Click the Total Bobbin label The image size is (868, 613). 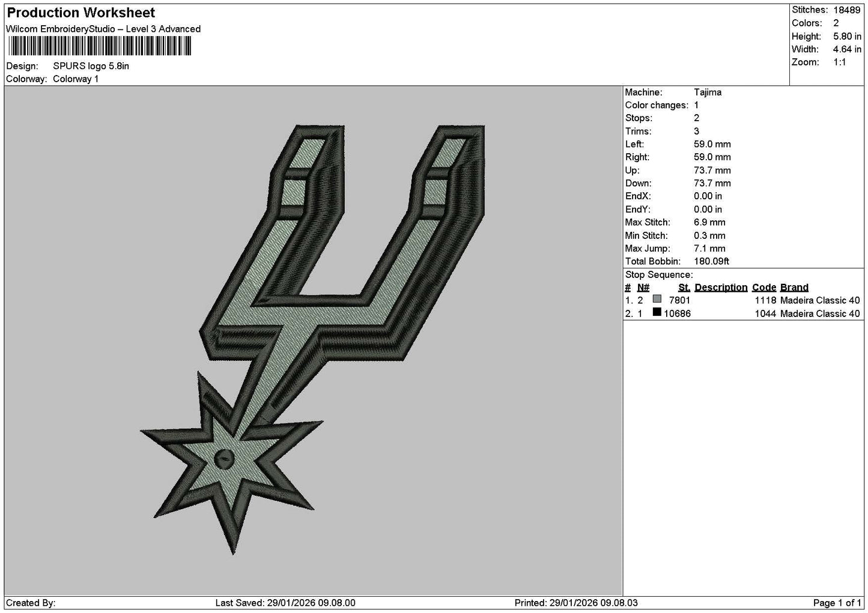[x=652, y=261]
